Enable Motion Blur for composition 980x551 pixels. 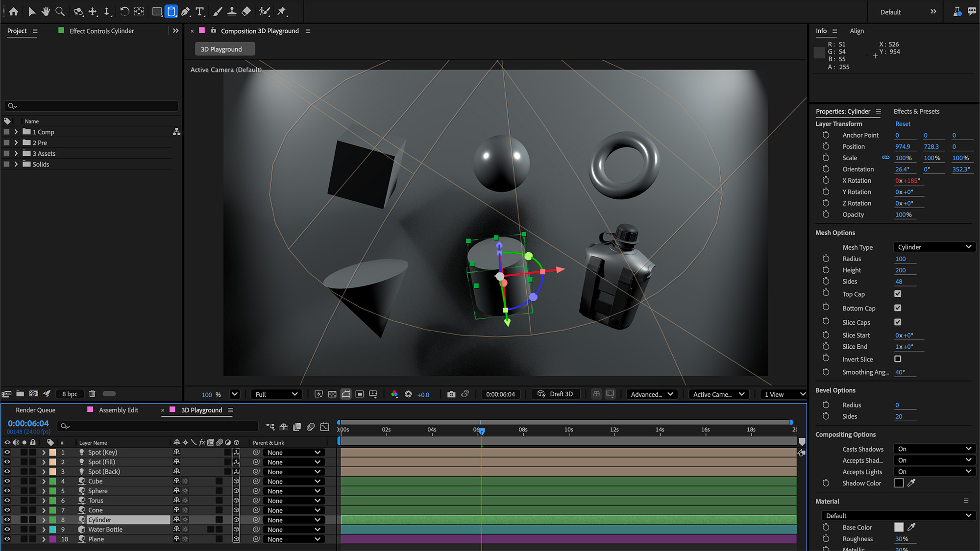tap(311, 427)
